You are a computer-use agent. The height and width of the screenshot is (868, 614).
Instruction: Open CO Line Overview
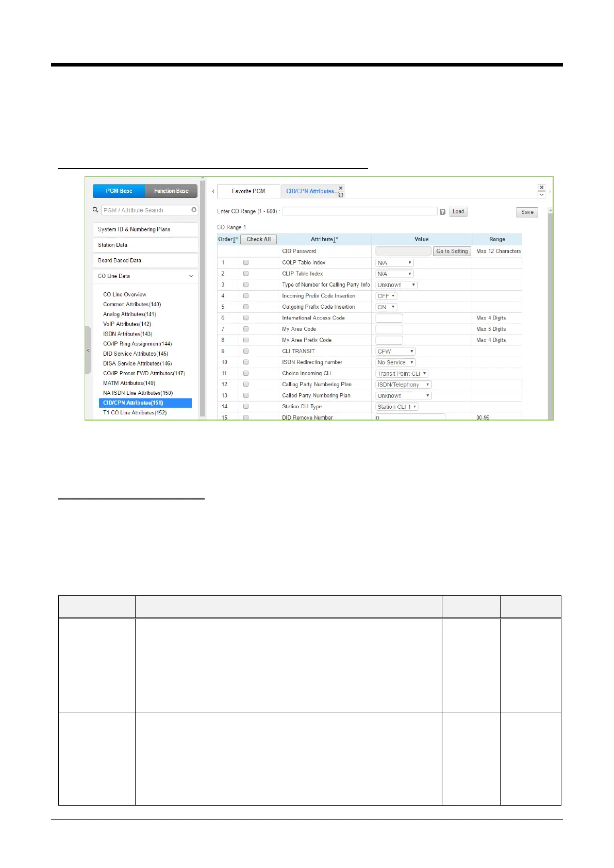pyautogui.click(x=125, y=295)
